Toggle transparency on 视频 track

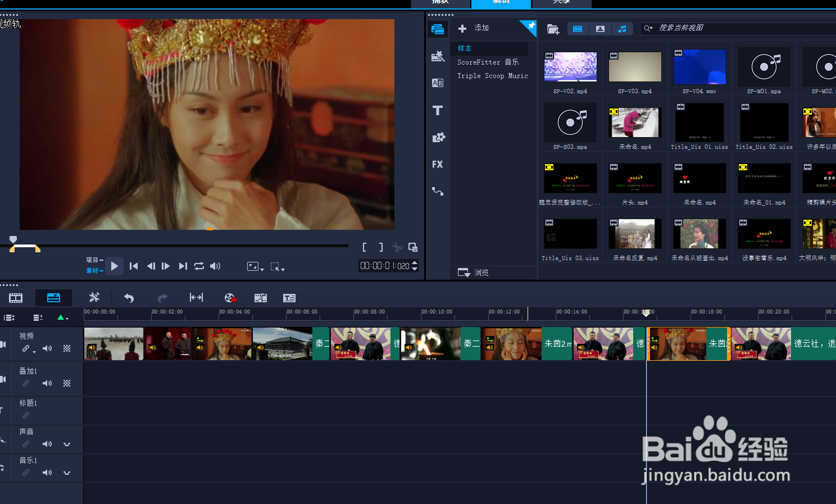tap(67, 348)
